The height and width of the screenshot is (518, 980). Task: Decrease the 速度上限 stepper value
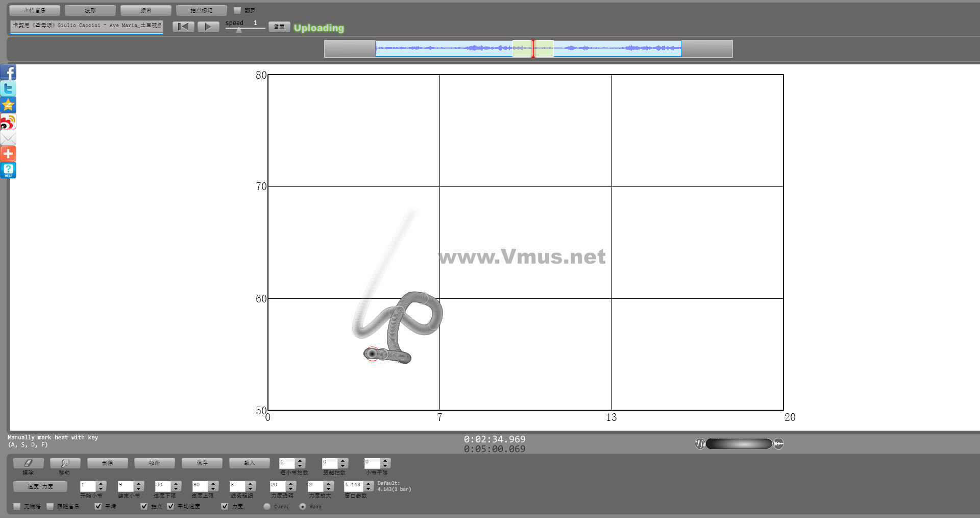click(x=213, y=489)
